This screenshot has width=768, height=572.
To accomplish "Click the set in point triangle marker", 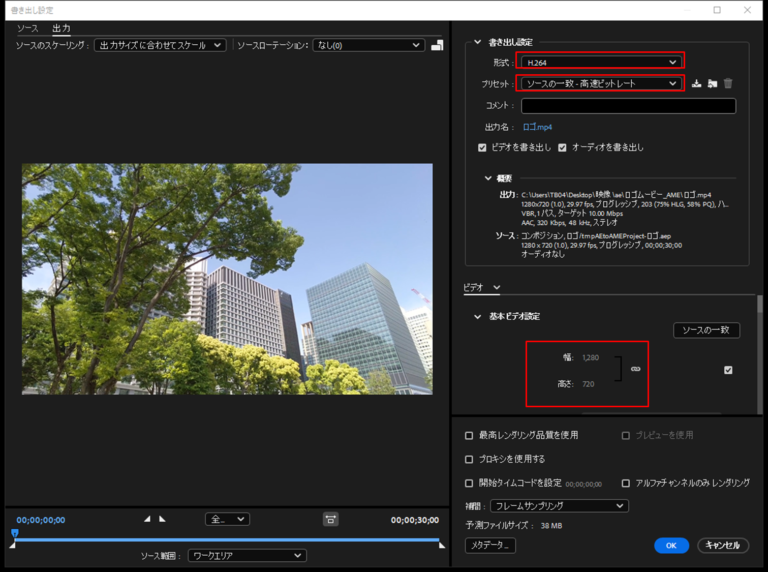I will tap(148, 519).
